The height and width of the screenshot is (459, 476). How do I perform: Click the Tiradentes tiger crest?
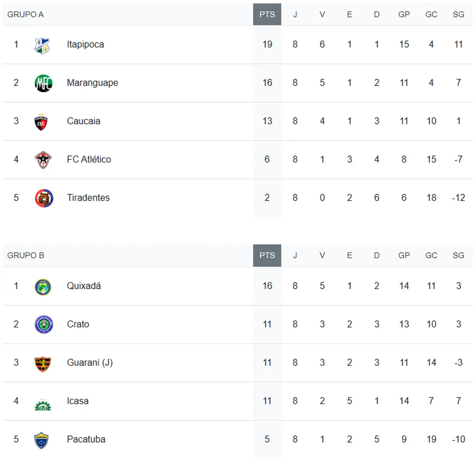coord(44,198)
